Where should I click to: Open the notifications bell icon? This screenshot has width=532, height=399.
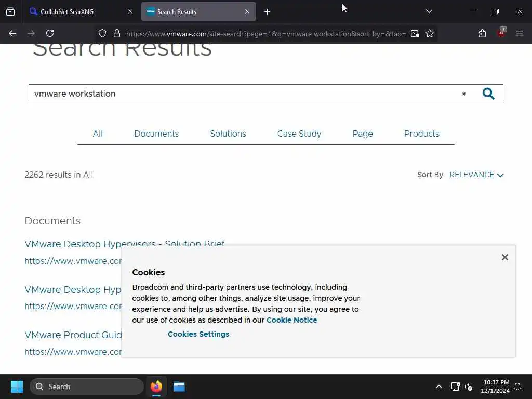point(518,387)
